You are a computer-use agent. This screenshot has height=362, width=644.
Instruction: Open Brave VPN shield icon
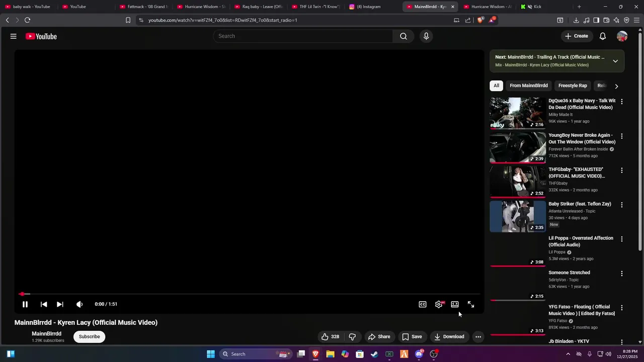pyautogui.click(x=626, y=20)
